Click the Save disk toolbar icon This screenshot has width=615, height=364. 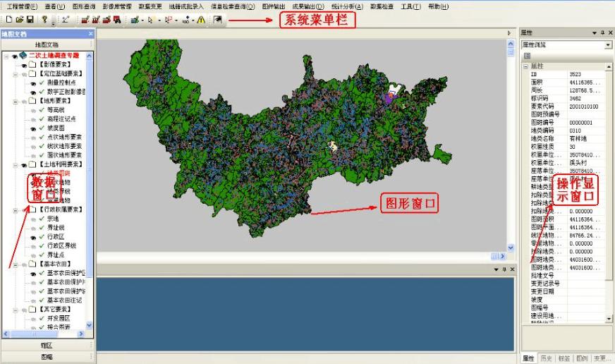[x=30, y=20]
